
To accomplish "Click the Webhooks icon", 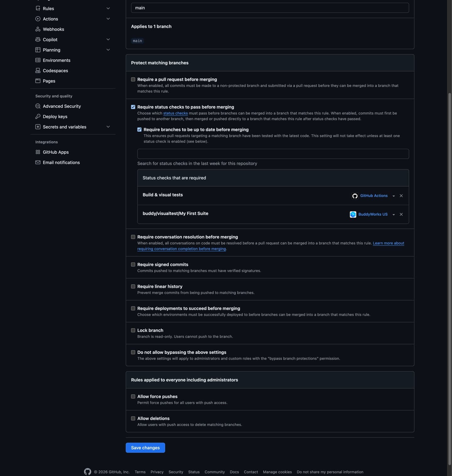I will [38, 29].
